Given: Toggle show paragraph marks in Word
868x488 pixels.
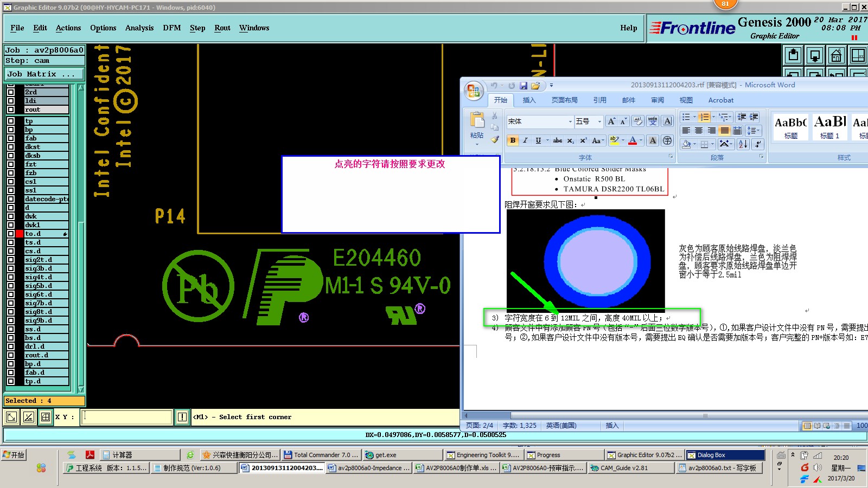Looking at the screenshot, I should click(x=758, y=144).
